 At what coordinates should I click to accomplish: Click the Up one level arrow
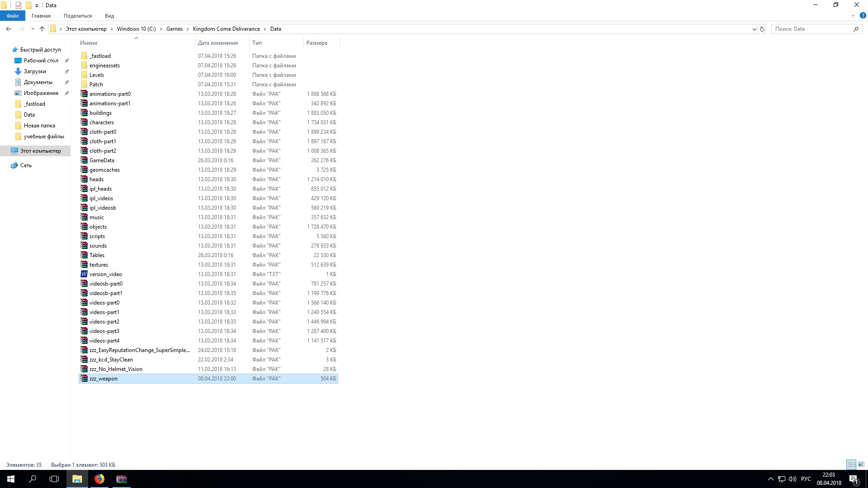coord(42,29)
